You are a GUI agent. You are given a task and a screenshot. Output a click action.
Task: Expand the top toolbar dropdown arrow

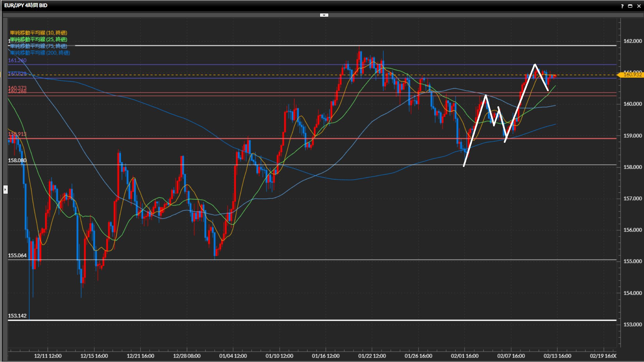pyautogui.click(x=324, y=15)
